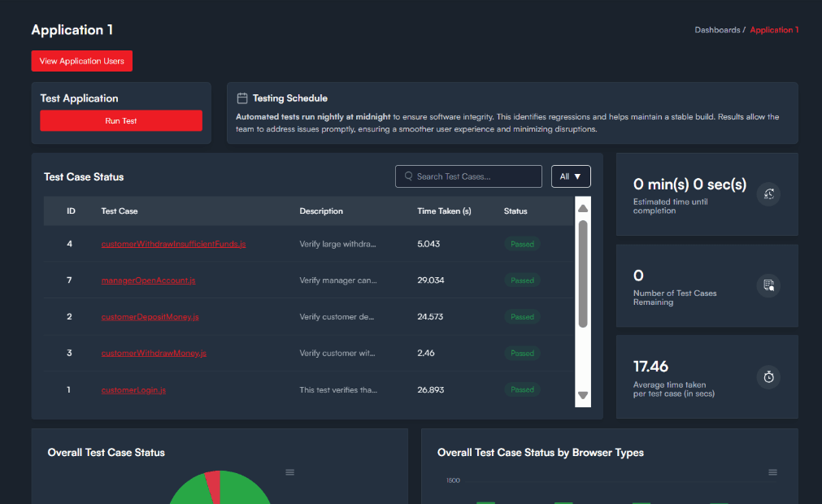The width and height of the screenshot is (822, 504).
Task: Click 'Overall Test Case Status by Browser Types' heading
Action: pyautogui.click(x=541, y=452)
